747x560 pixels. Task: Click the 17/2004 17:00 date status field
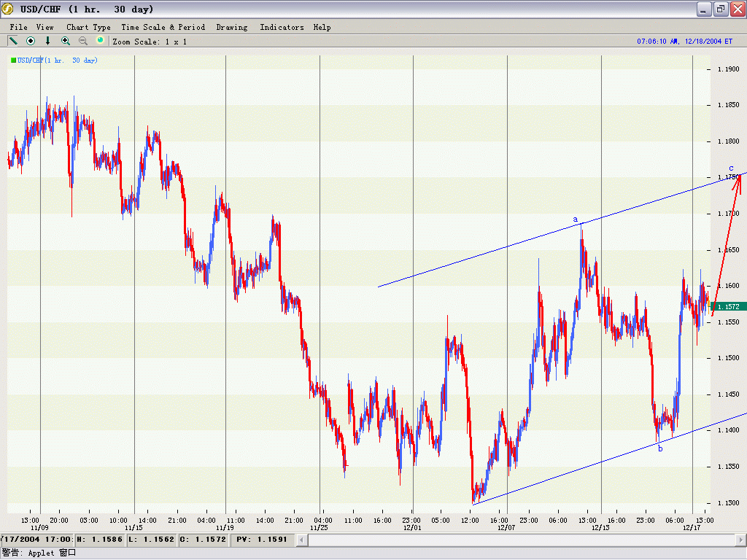[x=36, y=540]
